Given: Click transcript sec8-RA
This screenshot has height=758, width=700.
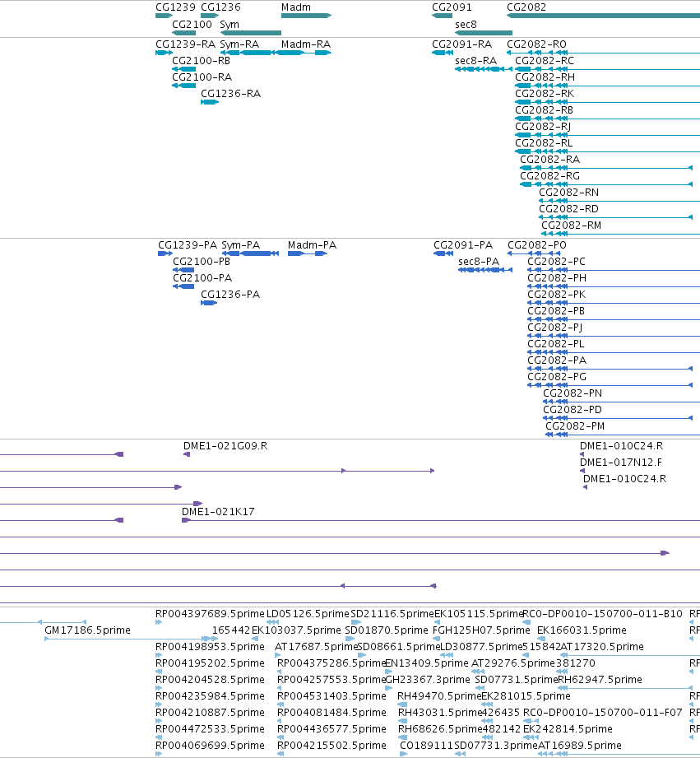Looking at the screenshot, I should [475, 60].
